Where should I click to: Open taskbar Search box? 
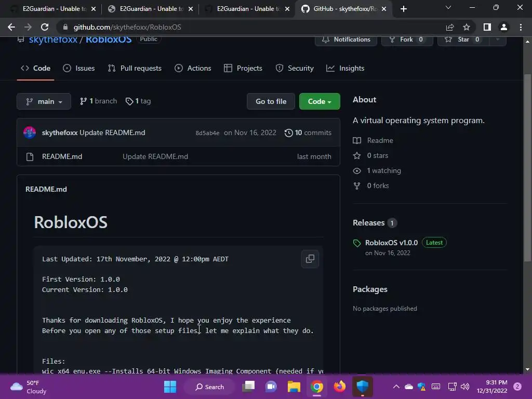pos(209,387)
